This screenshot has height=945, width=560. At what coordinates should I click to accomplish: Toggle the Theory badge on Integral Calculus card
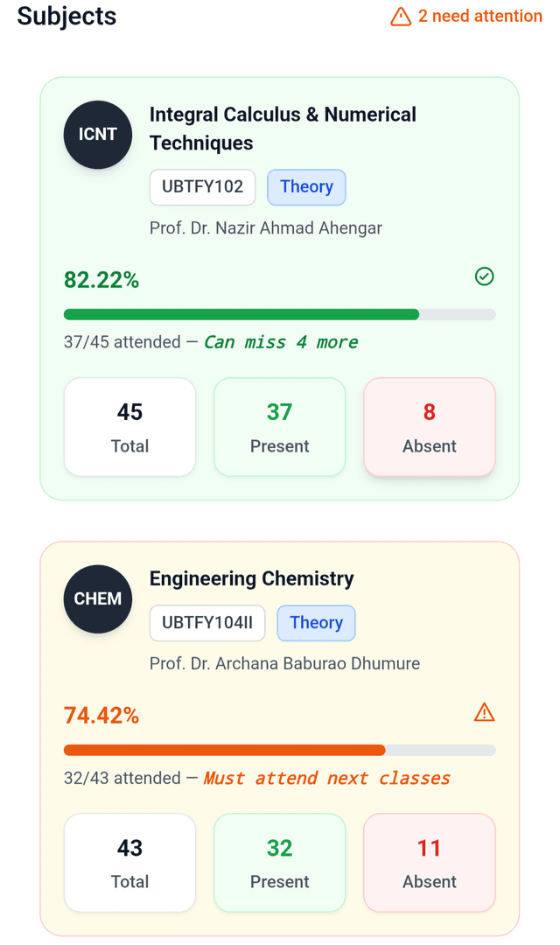[306, 187]
